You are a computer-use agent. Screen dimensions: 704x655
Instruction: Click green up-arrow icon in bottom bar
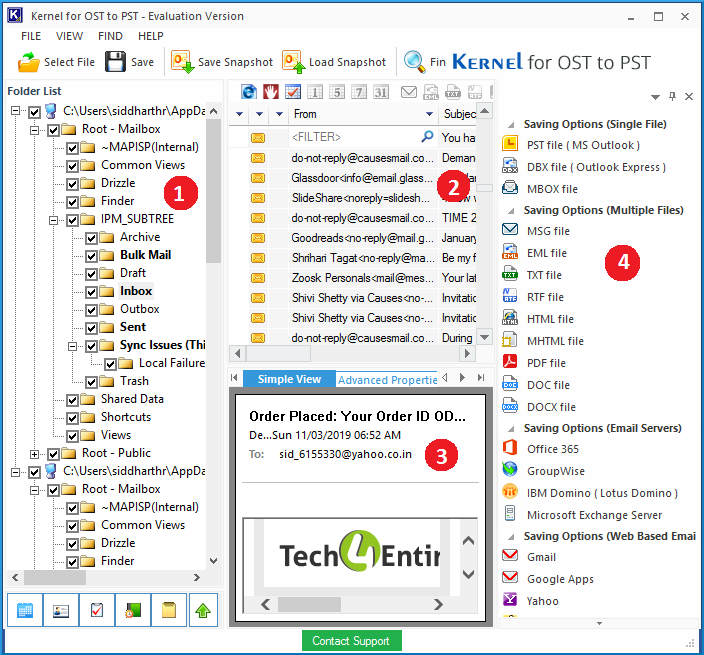(203, 610)
